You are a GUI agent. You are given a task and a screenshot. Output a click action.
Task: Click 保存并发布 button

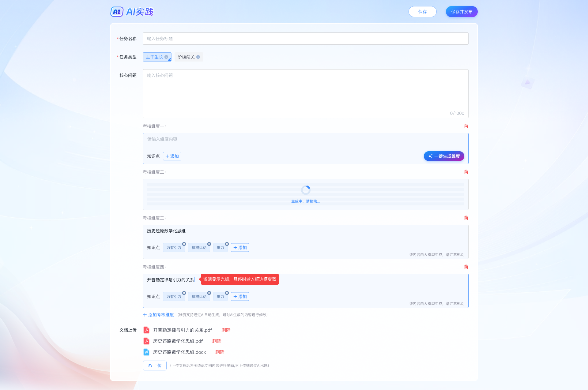pyautogui.click(x=462, y=12)
